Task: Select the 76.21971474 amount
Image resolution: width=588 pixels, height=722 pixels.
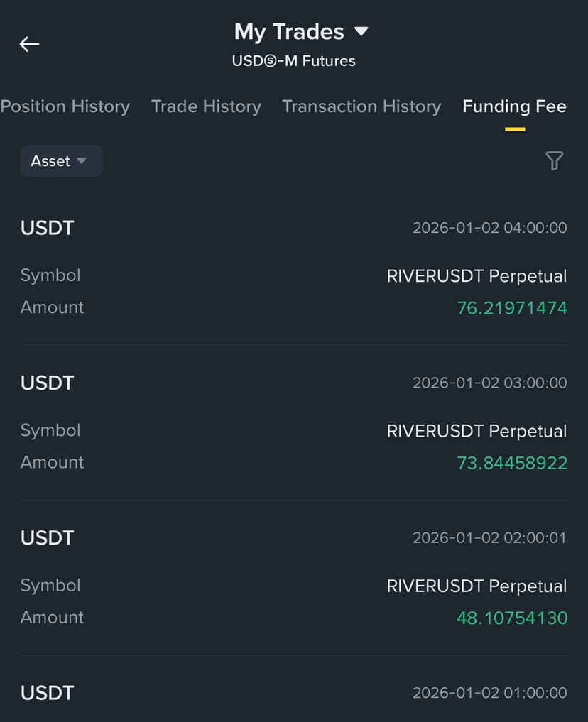Action: click(x=511, y=308)
